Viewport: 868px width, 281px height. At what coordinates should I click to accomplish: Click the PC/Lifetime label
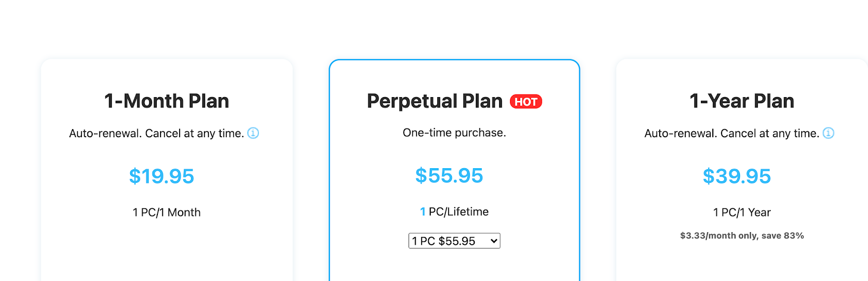click(458, 212)
